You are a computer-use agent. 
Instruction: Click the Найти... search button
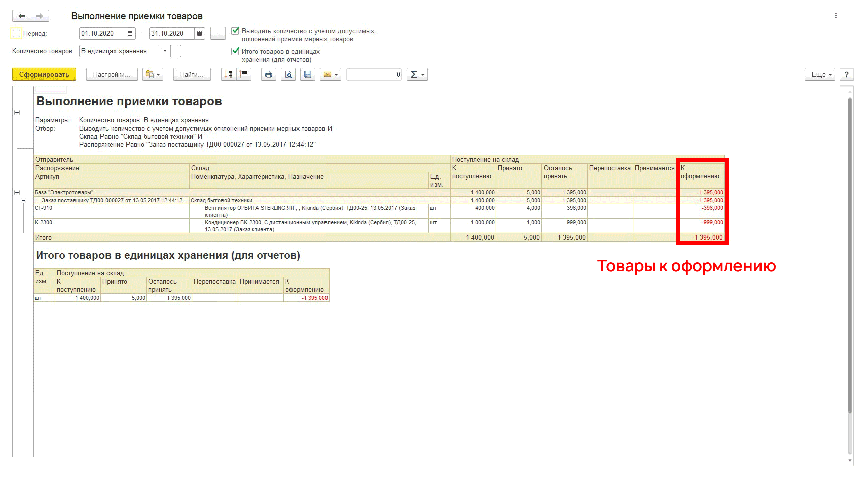pos(192,75)
